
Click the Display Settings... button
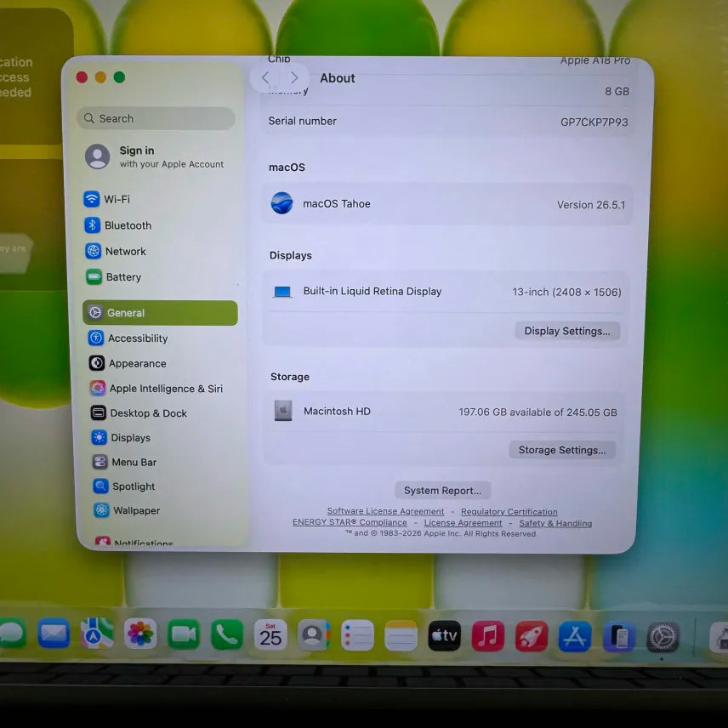pos(567,331)
